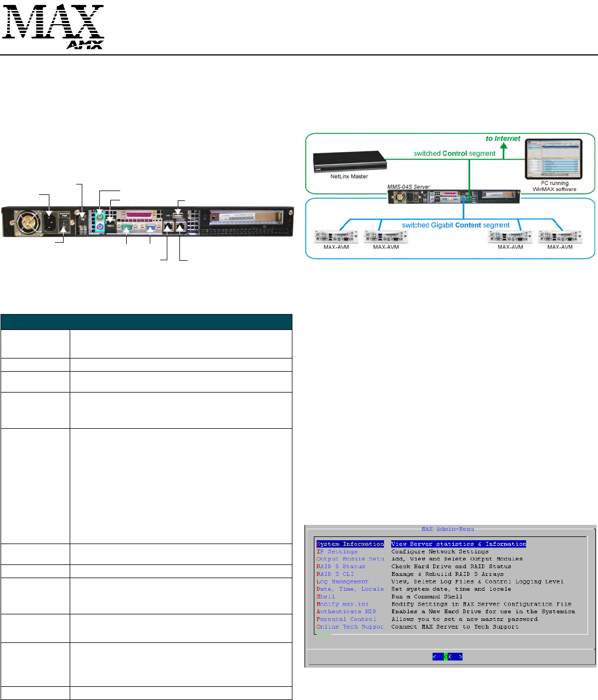Click 'Connect MAX Server to Tech Support'
Image resolution: width=598 pixels, height=700 pixels.
(x=455, y=626)
